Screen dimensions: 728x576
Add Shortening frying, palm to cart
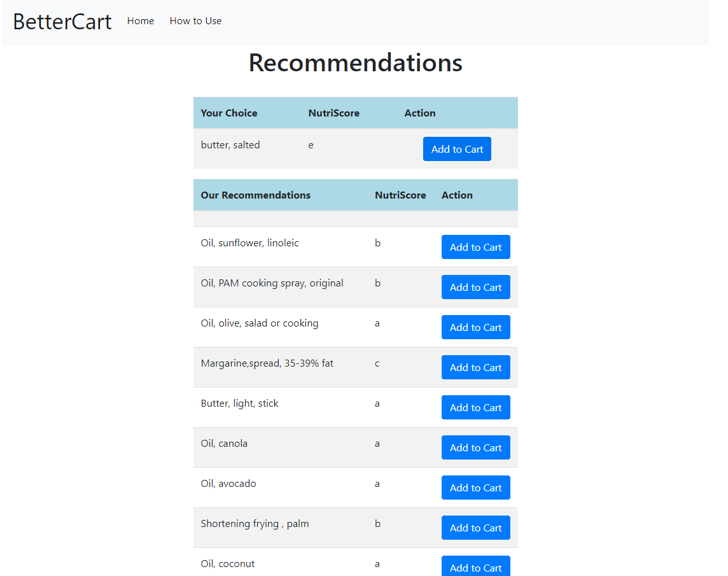pos(475,528)
